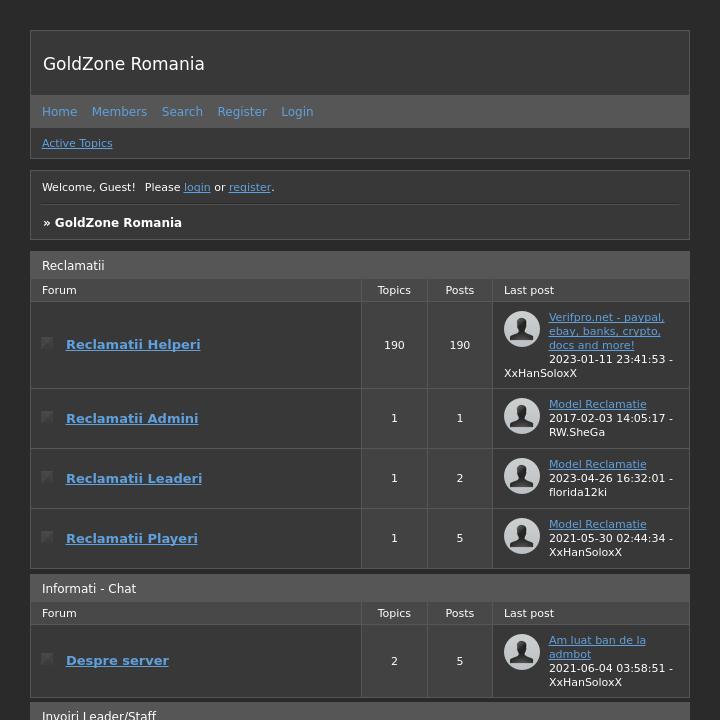Open the Reclamatii Helperi forum

133,344
